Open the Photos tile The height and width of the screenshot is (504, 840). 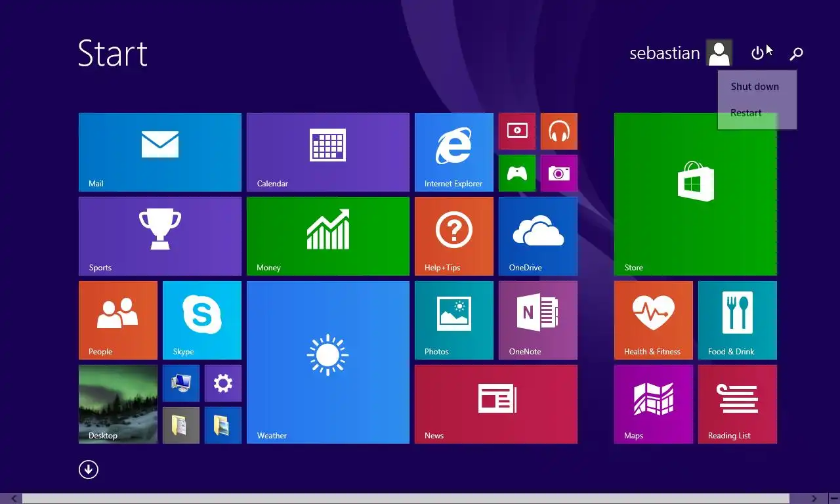point(454,320)
